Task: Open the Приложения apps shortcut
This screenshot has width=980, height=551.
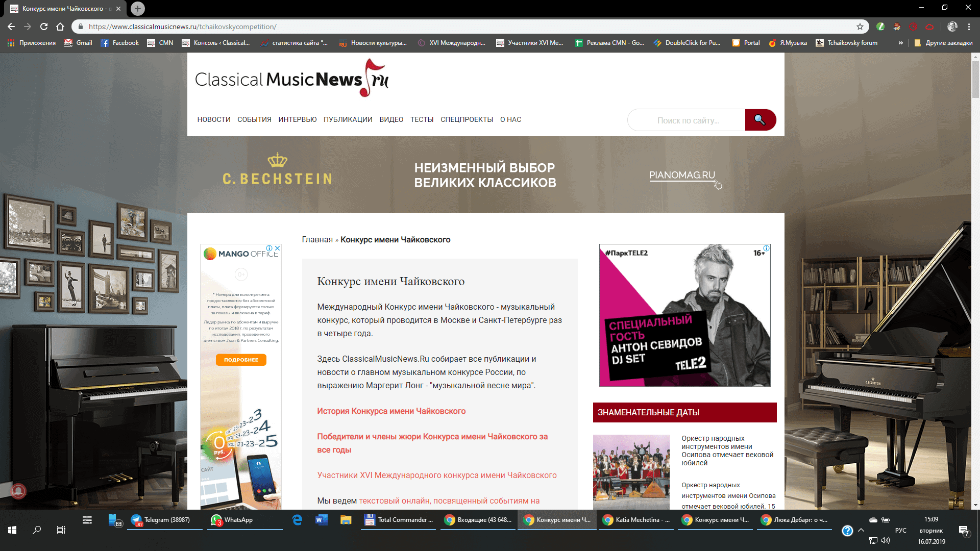Action: pyautogui.click(x=32, y=43)
